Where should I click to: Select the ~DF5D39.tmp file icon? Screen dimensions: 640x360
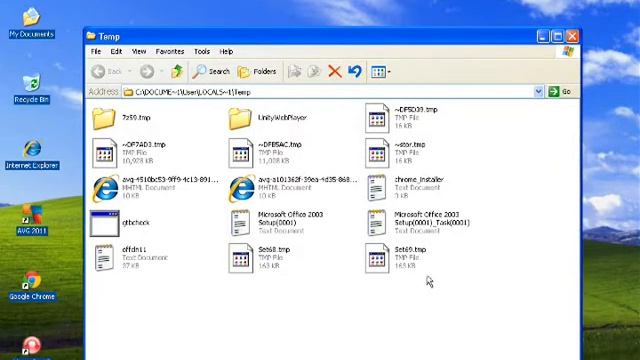coord(377,118)
